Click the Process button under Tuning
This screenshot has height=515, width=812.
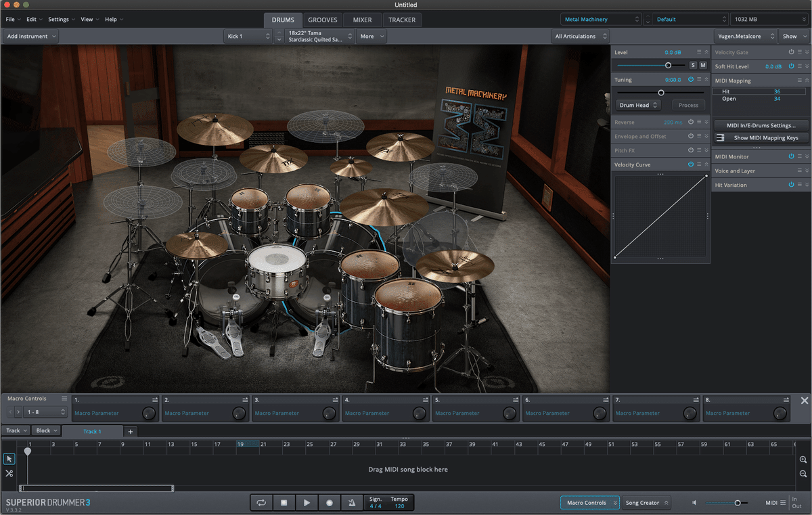[x=688, y=105]
